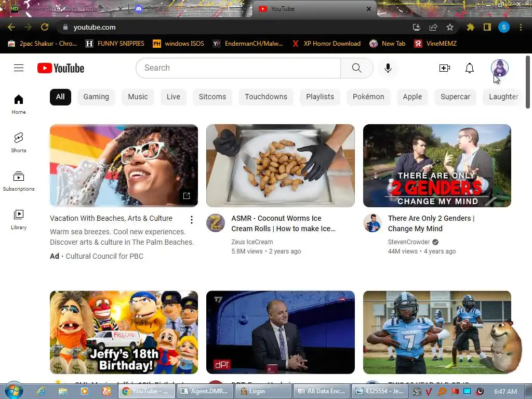Screen dimensions: 532x399
Task: Click the magnifying glass search button
Action: (356, 68)
